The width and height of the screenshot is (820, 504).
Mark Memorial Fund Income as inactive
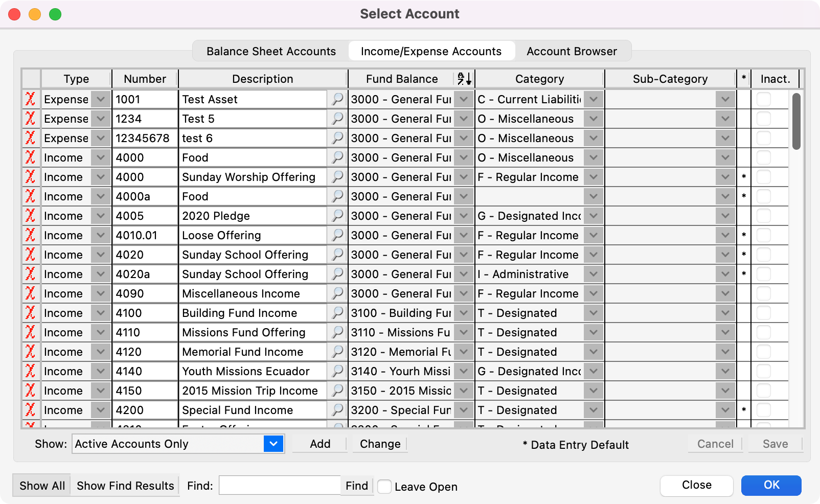pyautogui.click(x=763, y=352)
